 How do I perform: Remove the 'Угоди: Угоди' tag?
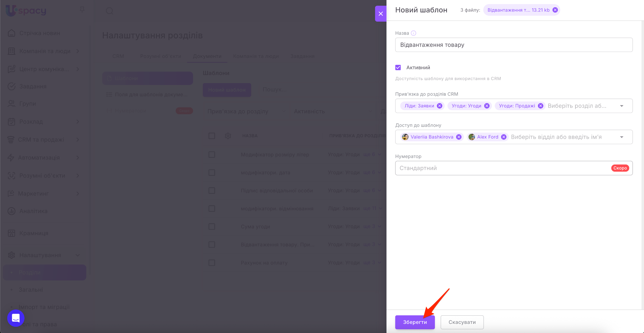pos(487,106)
